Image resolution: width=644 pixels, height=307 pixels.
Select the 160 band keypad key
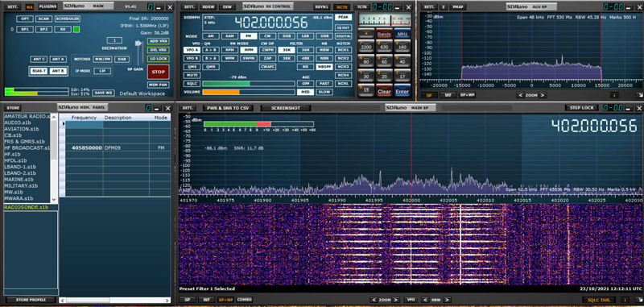coord(402,47)
